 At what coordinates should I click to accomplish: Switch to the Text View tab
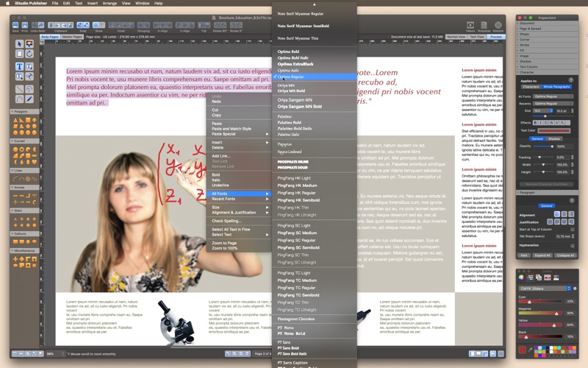477,37
